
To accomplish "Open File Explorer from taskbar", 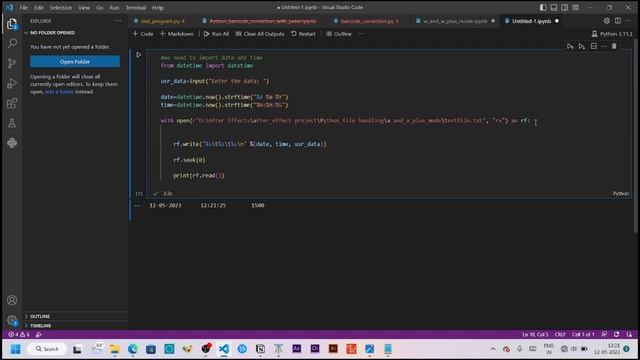I will 115,349.
